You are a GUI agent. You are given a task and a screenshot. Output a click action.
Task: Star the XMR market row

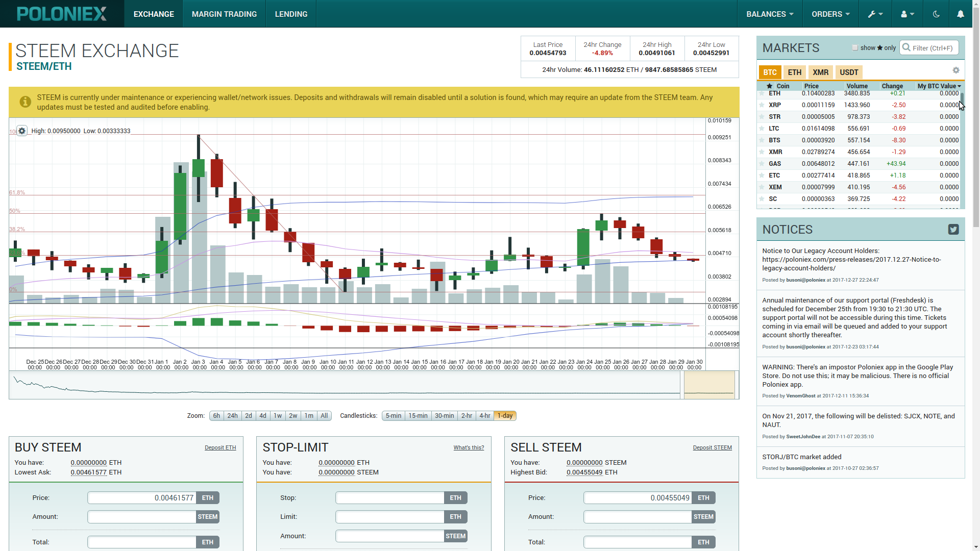[x=762, y=152]
